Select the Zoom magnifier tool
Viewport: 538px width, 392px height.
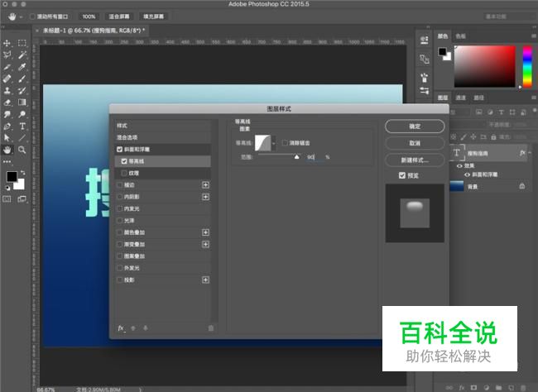point(22,150)
